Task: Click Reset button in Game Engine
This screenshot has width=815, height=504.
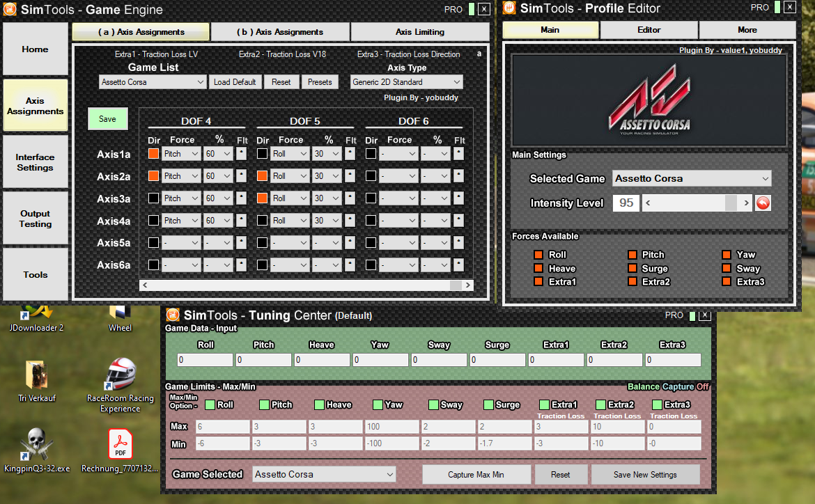Action: [x=281, y=82]
